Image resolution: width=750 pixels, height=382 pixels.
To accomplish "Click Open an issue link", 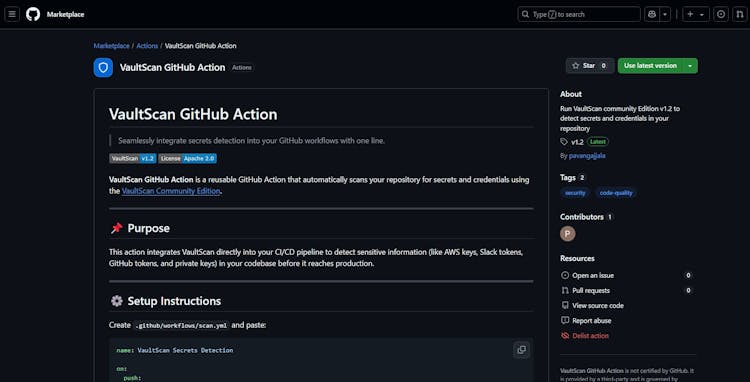I will tap(593, 275).
